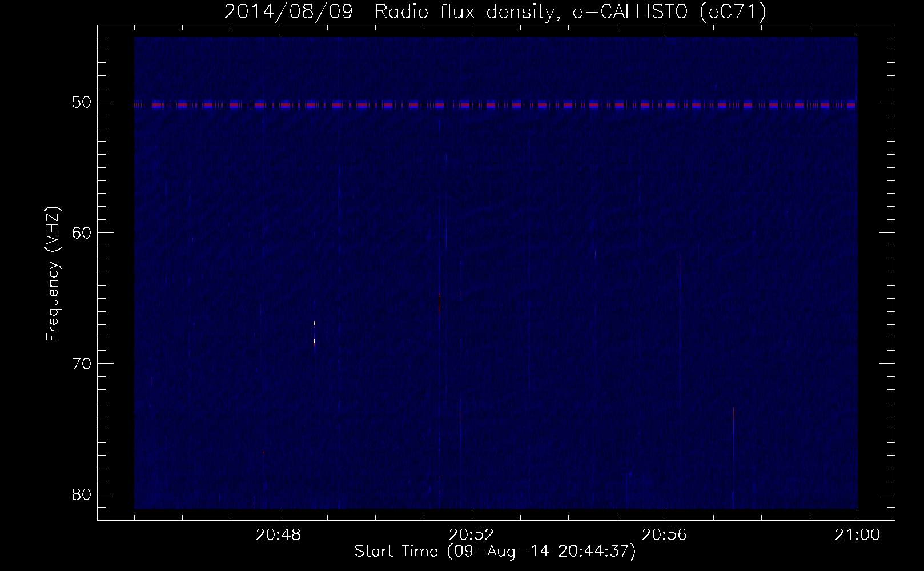
Task: Click the red-blue interference line at 50 MHz
Action: click(x=496, y=105)
